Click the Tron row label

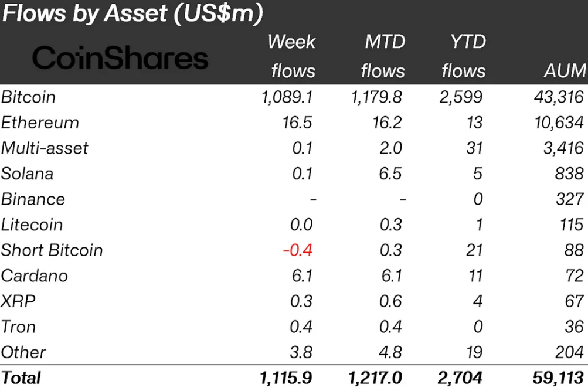19,327
